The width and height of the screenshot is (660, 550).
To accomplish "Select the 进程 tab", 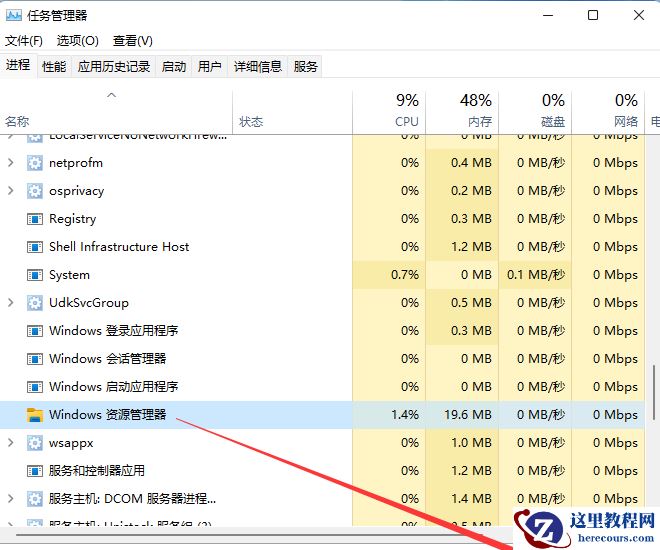I will [x=18, y=65].
